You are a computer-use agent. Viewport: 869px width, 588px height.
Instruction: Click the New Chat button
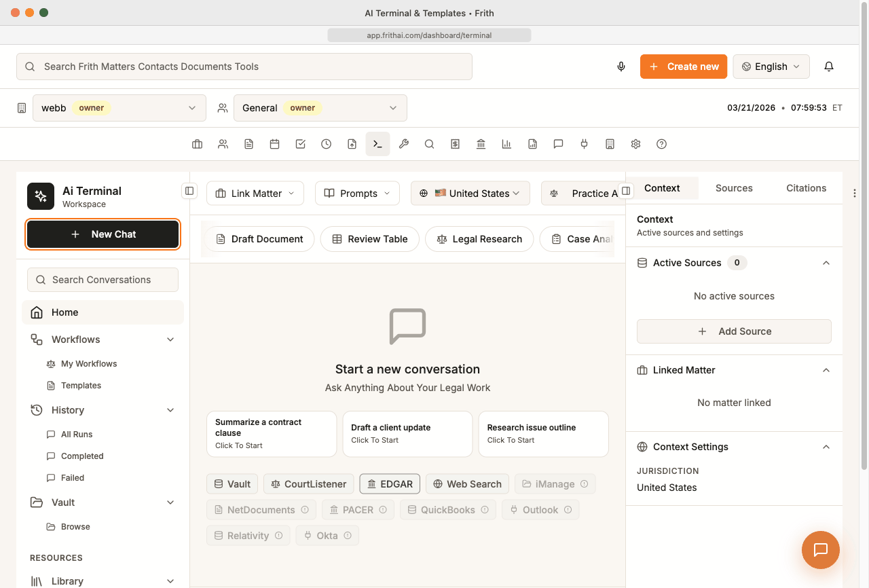[103, 234]
